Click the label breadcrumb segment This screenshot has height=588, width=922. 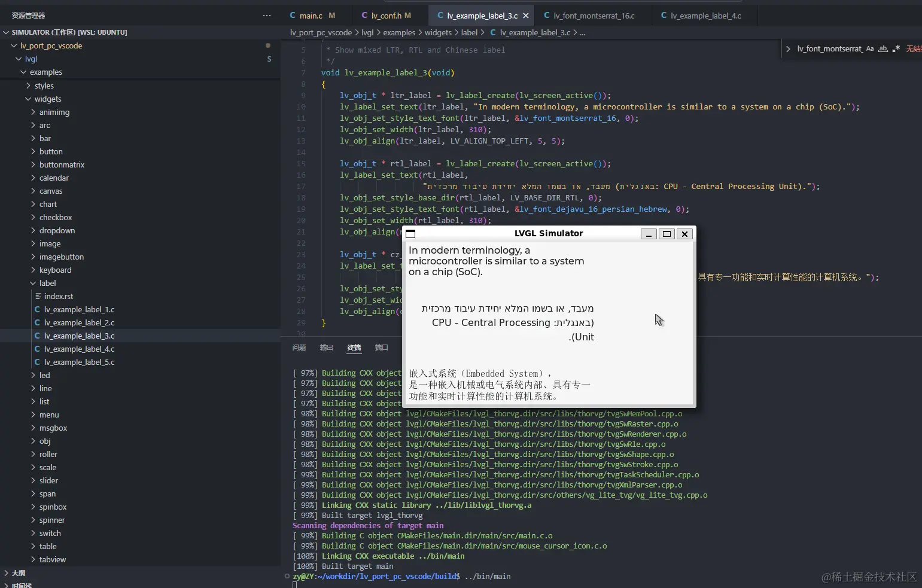(x=469, y=32)
